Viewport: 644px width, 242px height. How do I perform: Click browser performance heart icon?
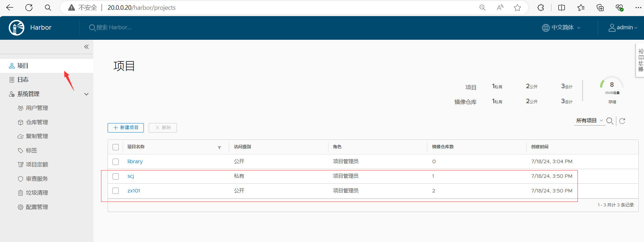[619, 7]
